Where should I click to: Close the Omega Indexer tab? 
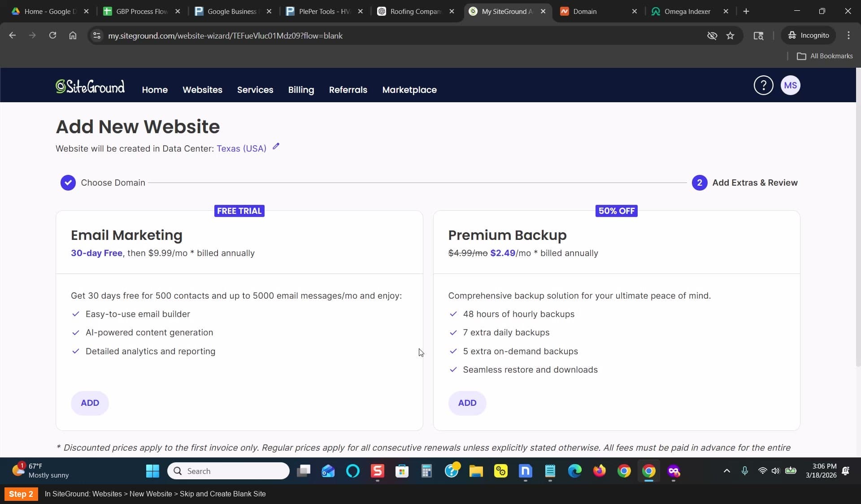[726, 11]
